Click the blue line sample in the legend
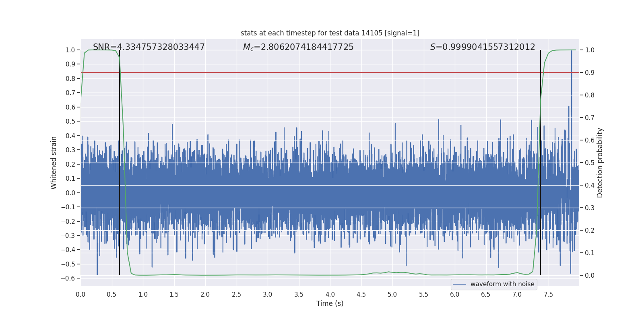This screenshot has width=644, height=322. [x=459, y=284]
